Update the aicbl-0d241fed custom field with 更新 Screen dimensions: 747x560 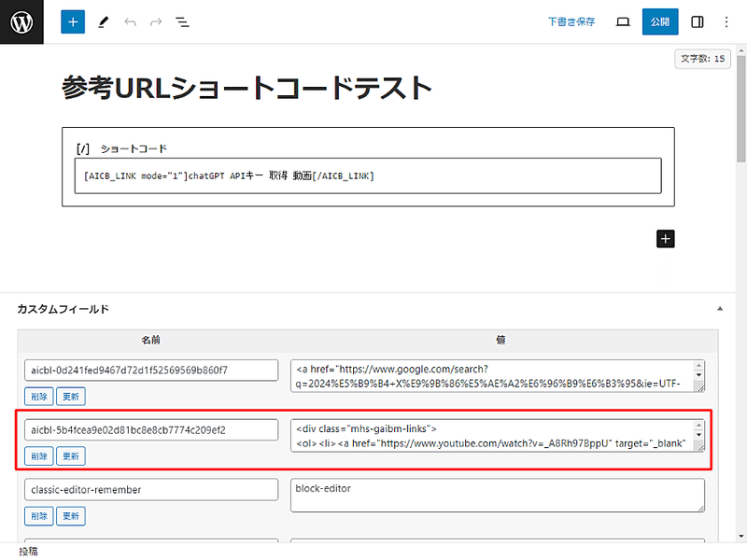click(71, 396)
